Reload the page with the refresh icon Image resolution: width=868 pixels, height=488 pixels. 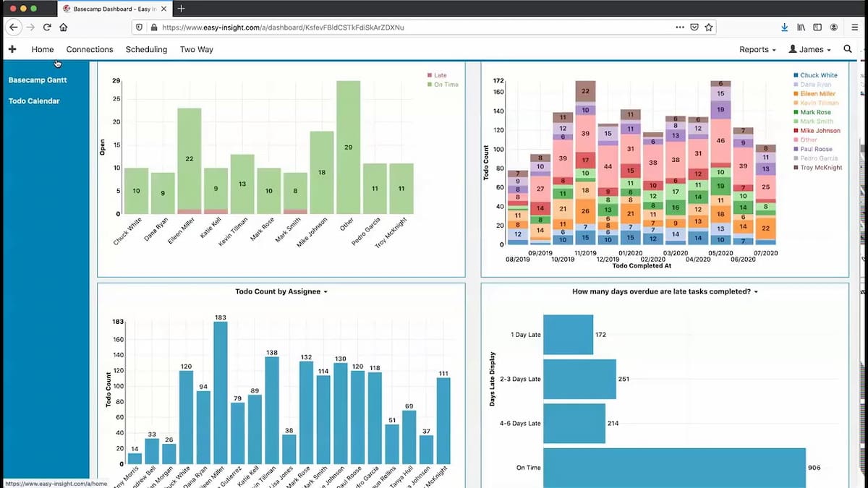(47, 27)
